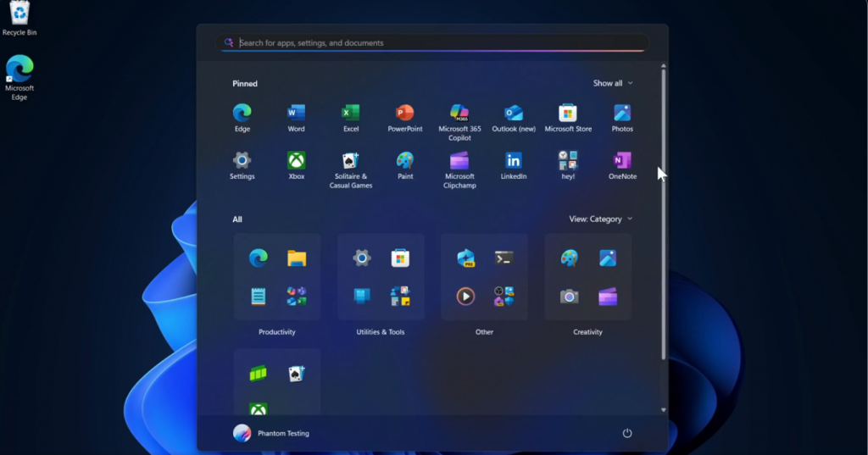This screenshot has height=455, width=868.
Task: Open Notepad in Productivity category
Action: (258, 297)
